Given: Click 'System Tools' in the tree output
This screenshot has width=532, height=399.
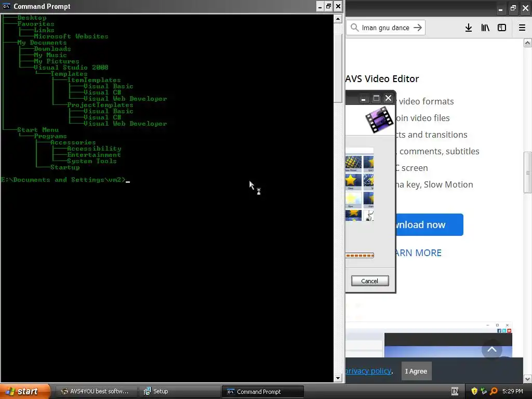Looking at the screenshot, I should coord(91,161).
